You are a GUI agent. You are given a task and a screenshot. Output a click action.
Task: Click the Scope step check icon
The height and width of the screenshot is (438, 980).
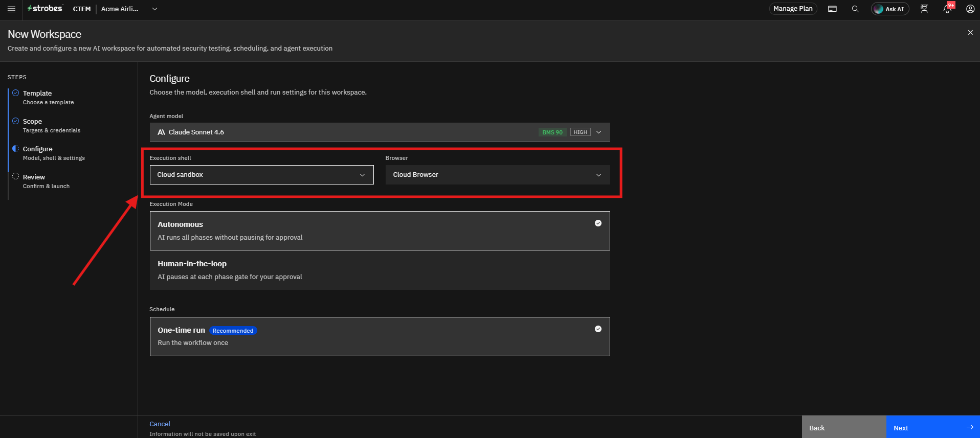tap(16, 121)
